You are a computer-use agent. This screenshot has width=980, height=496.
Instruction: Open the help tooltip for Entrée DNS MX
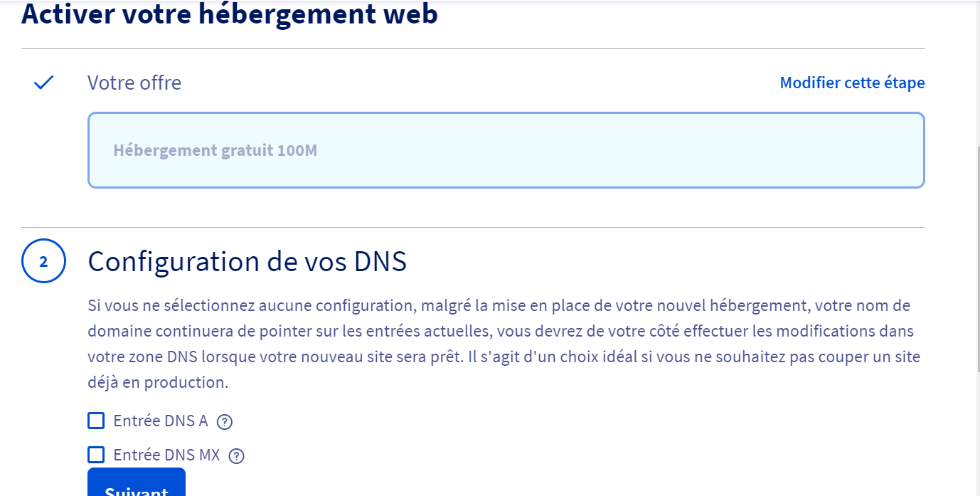pyautogui.click(x=237, y=456)
